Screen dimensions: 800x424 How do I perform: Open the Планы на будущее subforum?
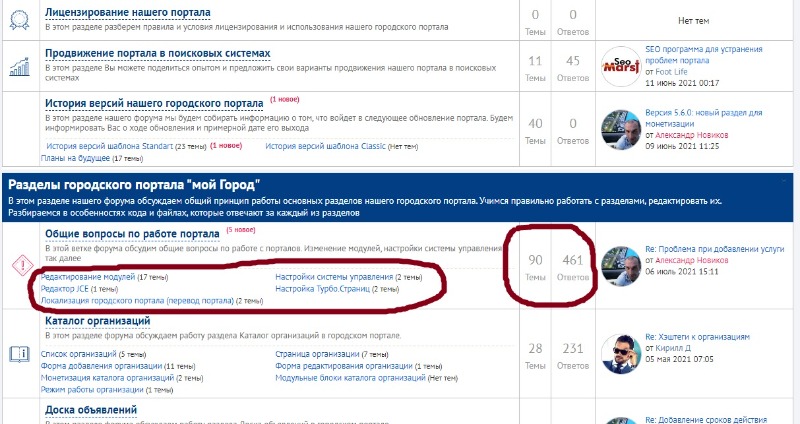pos(75,158)
